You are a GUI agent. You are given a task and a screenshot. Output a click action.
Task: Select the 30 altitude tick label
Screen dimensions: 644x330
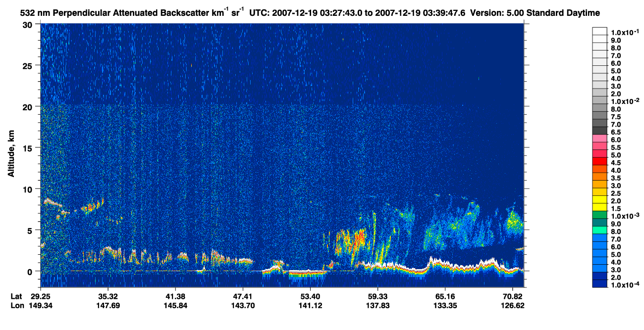[x=29, y=24]
